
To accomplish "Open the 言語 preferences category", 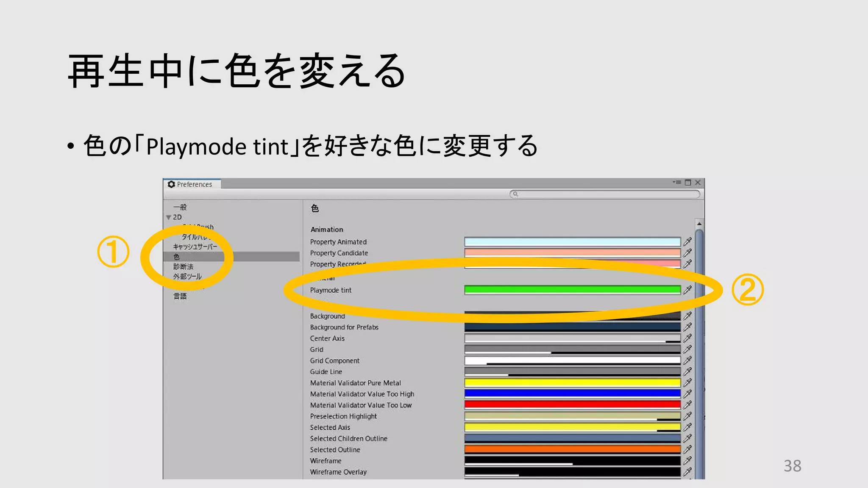I will click(x=180, y=296).
